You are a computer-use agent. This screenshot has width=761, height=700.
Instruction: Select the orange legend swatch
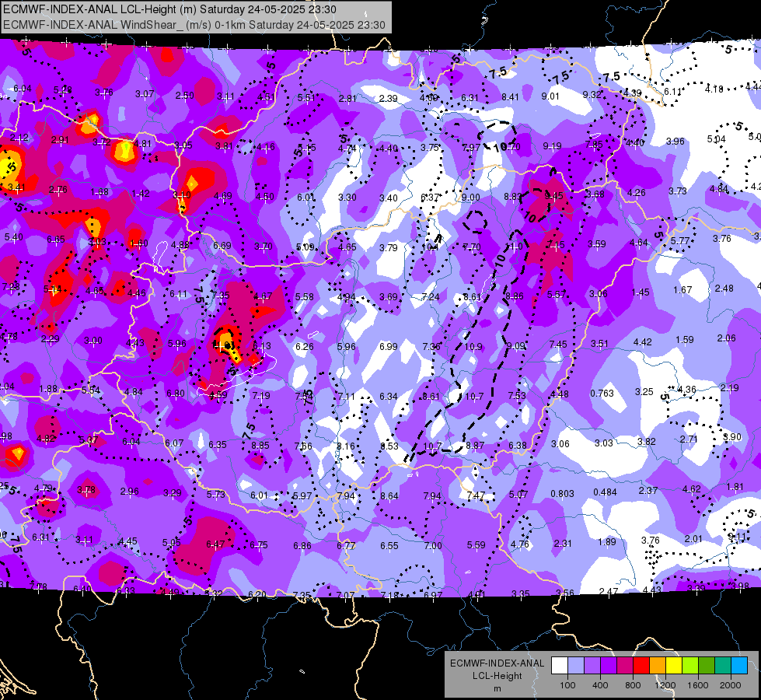658,665
